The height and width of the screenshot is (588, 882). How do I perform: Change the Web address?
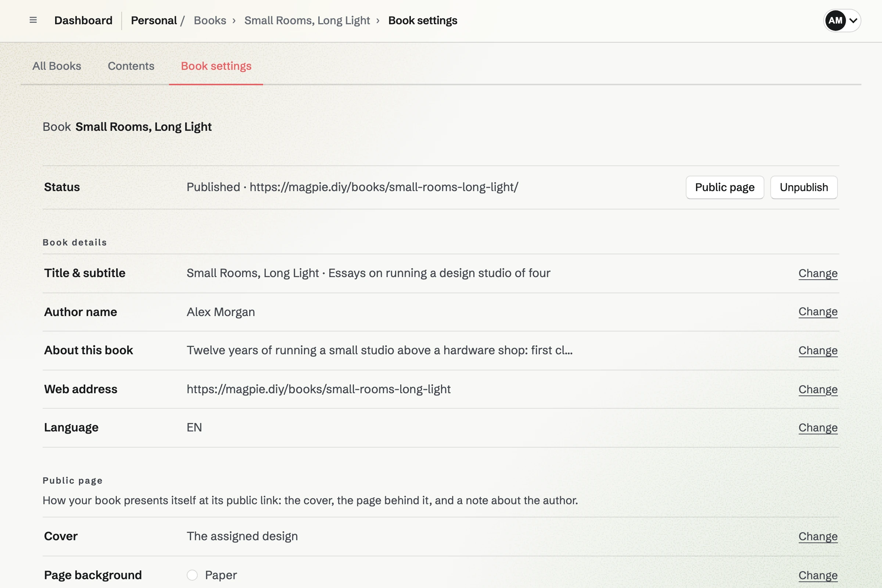(x=818, y=390)
